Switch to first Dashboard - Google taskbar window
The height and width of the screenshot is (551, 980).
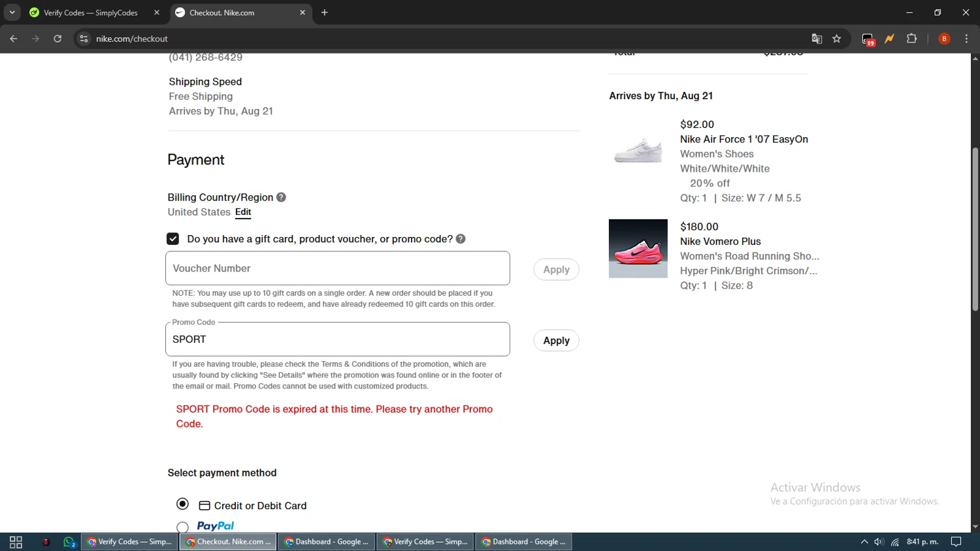point(327,542)
